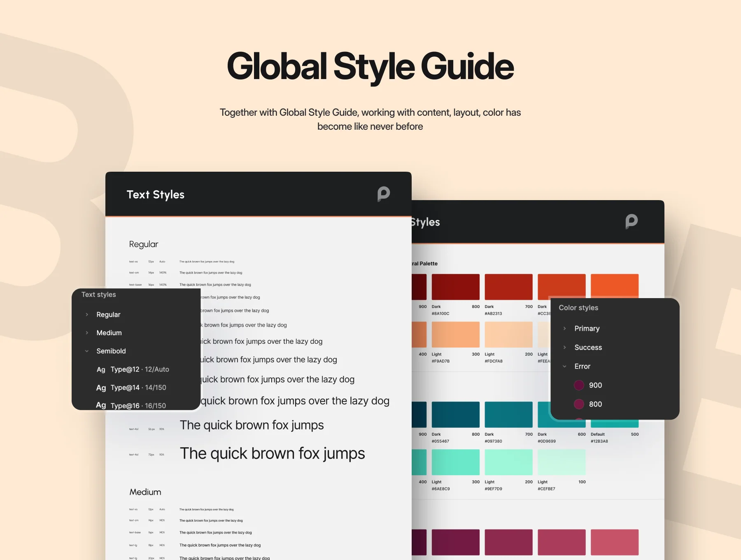Screen dimensions: 741x560
Task: Click the hex code "#6AE8C9"
Action: (441, 489)
